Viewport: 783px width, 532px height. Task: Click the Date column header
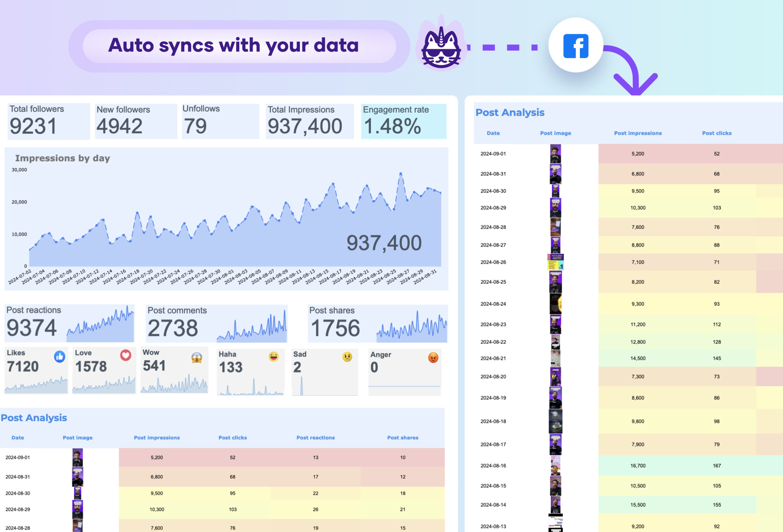[x=17, y=438]
